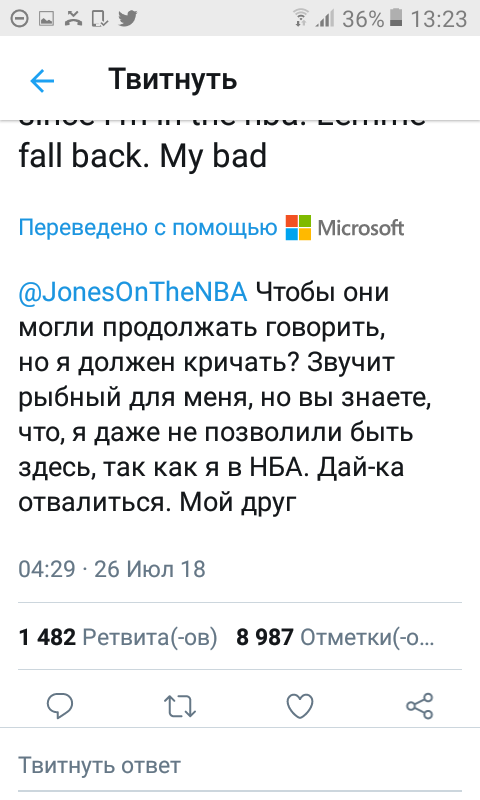Tap the battery status icon

[x=396, y=18]
